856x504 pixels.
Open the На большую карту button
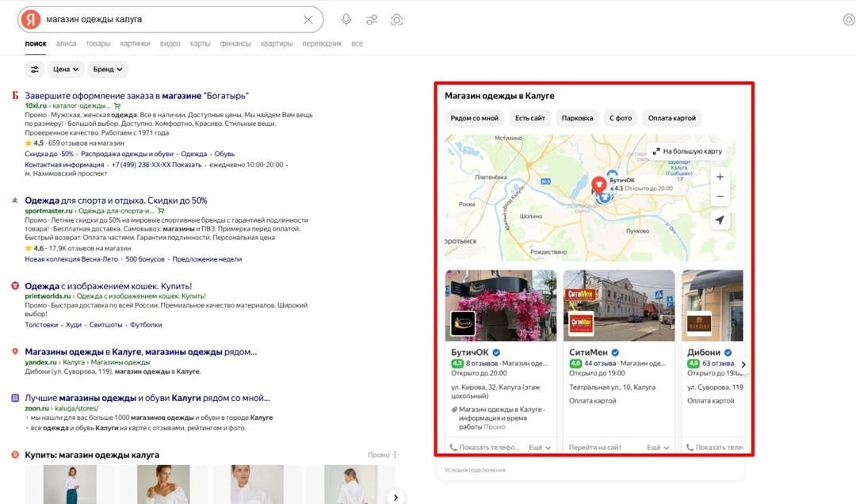pyautogui.click(x=687, y=151)
